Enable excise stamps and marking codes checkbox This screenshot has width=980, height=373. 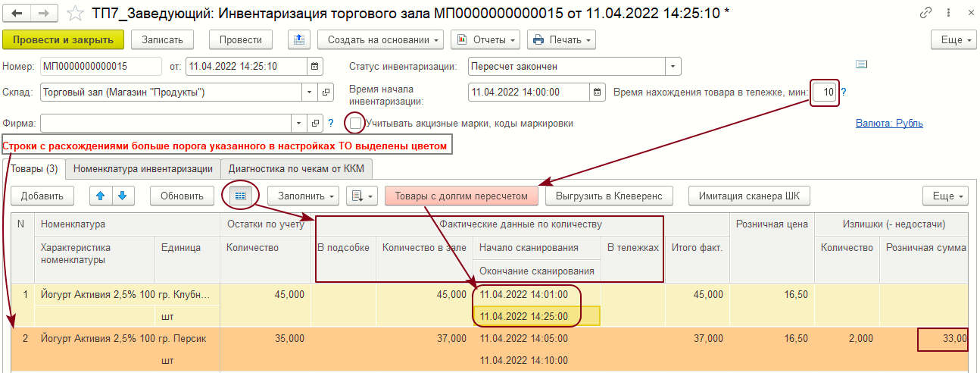point(355,123)
